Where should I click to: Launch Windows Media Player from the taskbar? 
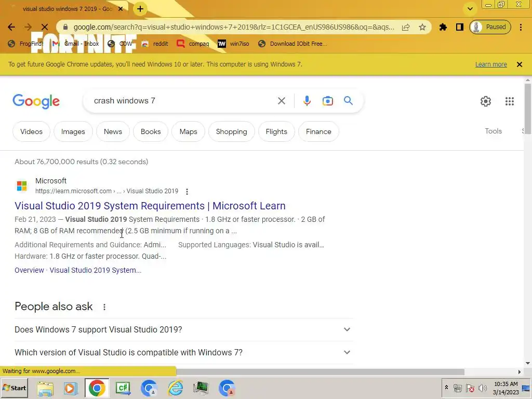pos(71,388)
